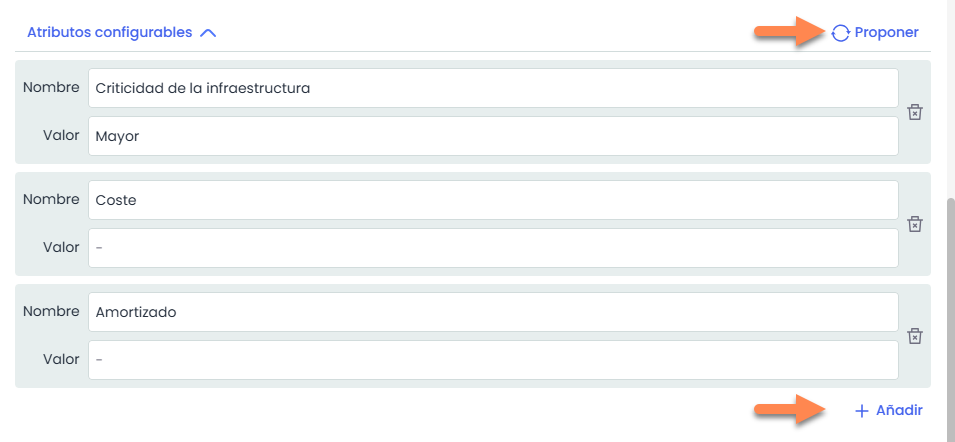Click the empty value field under Amortizado
Viewport: 955px width, 442px height.
(x=493, y=360)
